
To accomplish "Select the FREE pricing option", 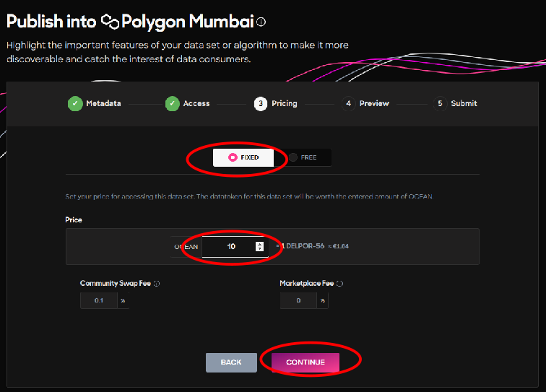I will (x=303, y=157).
